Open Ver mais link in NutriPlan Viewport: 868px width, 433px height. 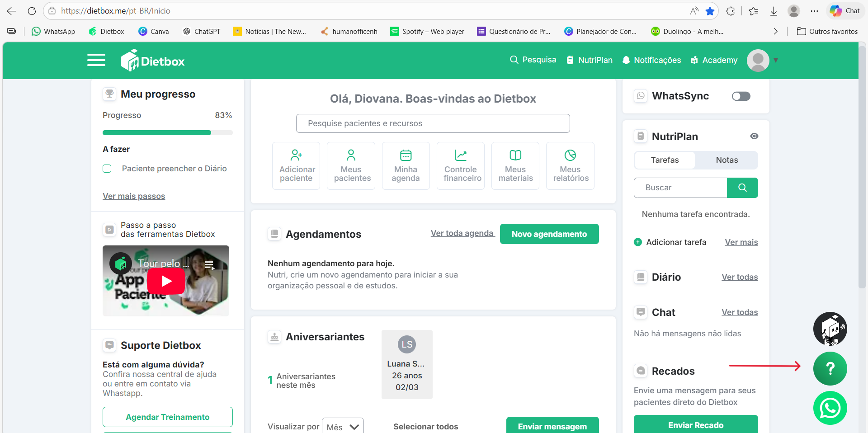(x=741, y=242)
